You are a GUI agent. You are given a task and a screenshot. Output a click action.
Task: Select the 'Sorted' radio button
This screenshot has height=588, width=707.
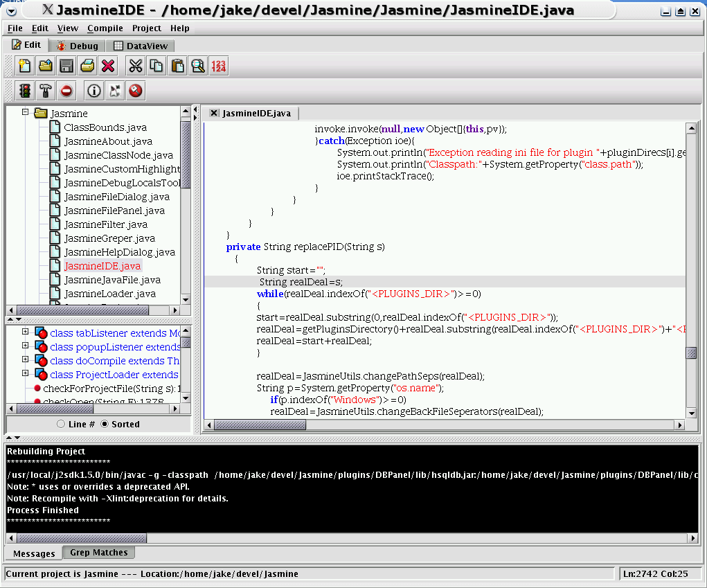pos(105,424)
